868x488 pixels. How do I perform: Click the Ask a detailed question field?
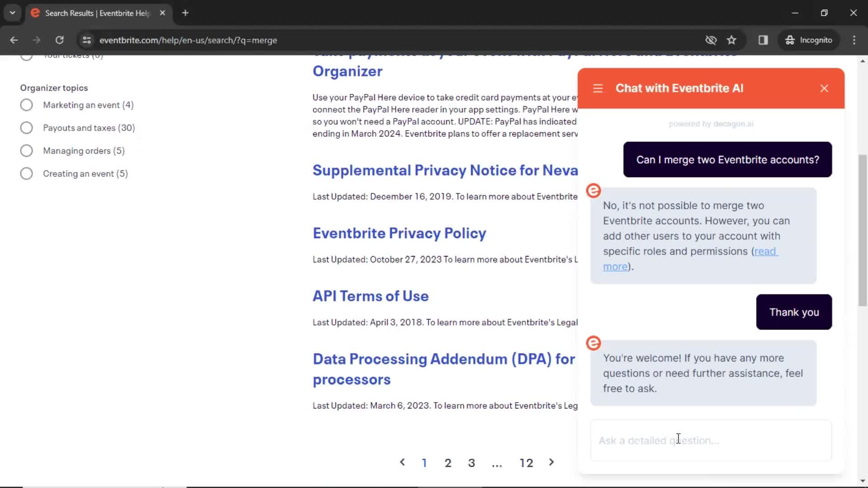pyautogui.click(x=711, y=441)
